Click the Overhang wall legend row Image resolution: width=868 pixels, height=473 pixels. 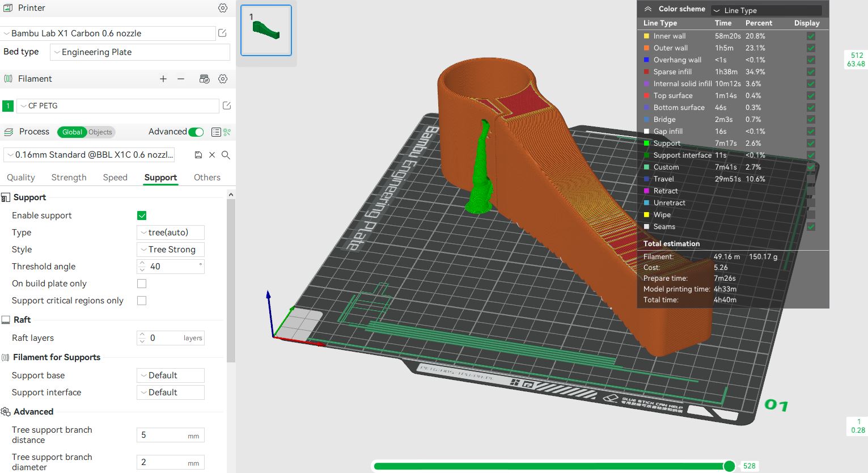coord(732,60)
